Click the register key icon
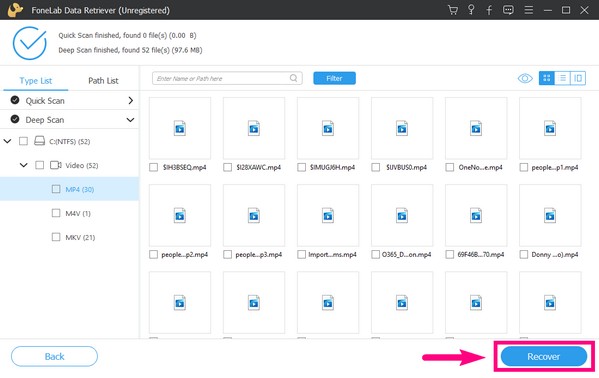 [471, 10]
